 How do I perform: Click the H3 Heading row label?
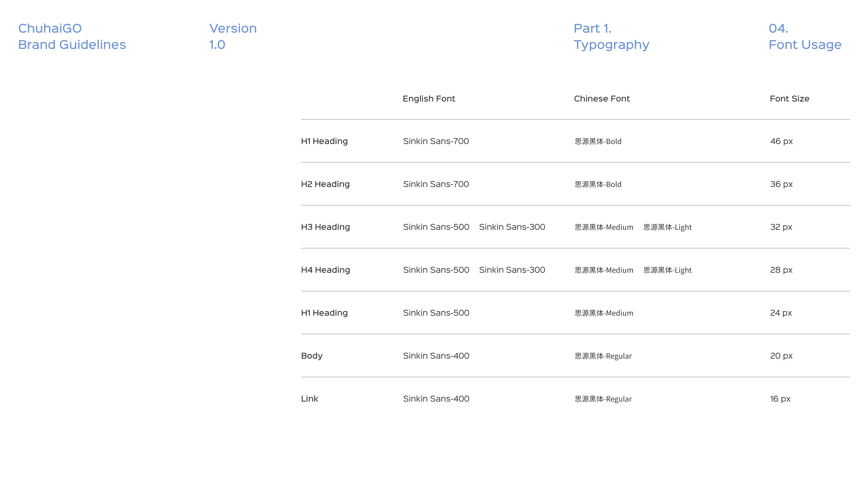pos(325,227)
